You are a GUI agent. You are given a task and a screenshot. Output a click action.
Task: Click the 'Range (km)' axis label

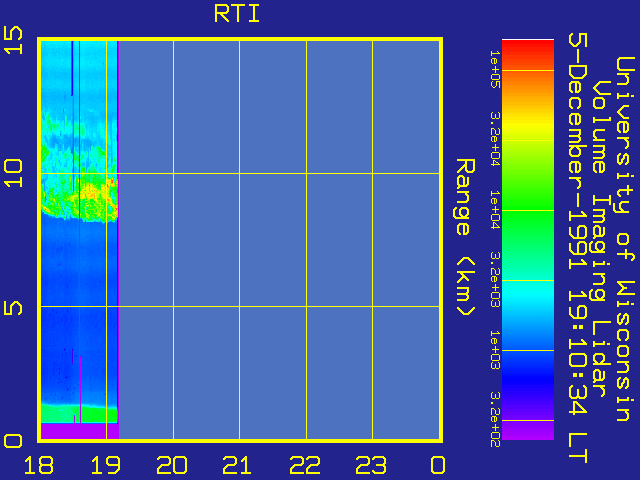tap(465, 238)
